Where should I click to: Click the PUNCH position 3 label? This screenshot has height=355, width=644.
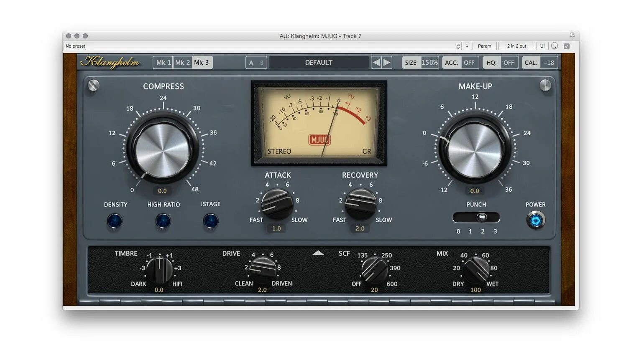495,231
